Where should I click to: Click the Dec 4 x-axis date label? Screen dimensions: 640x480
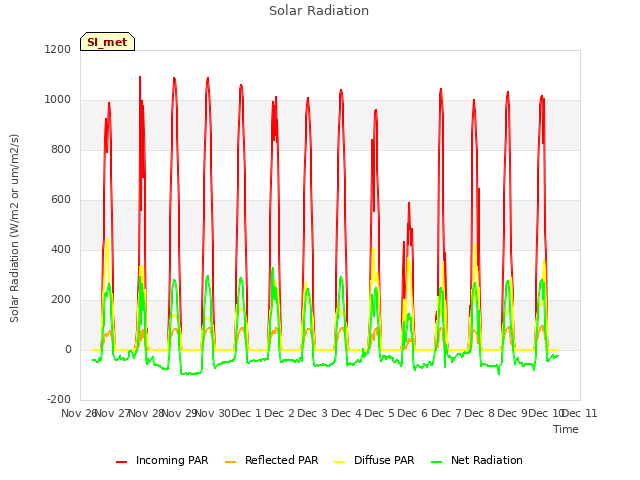(347, 413)
